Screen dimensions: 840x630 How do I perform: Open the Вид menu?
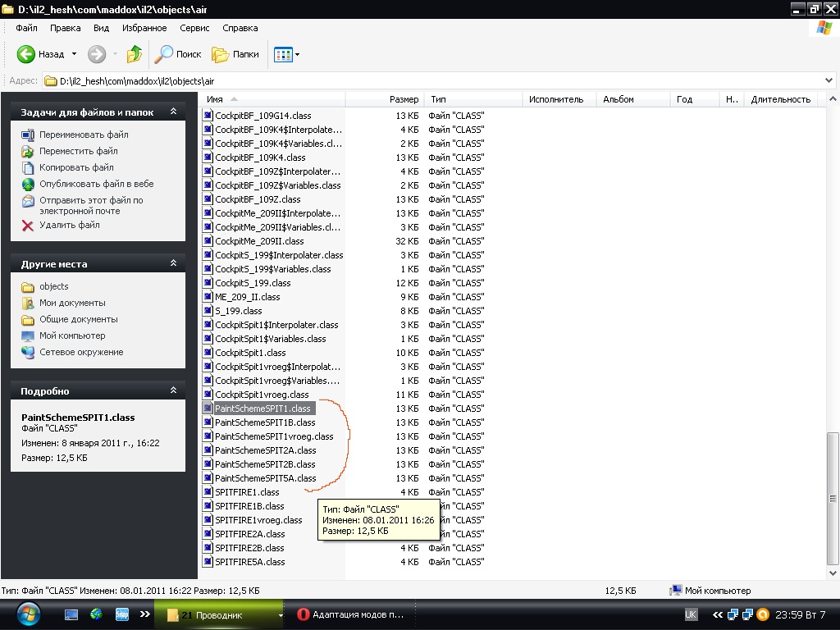click(x=101, y=28)
